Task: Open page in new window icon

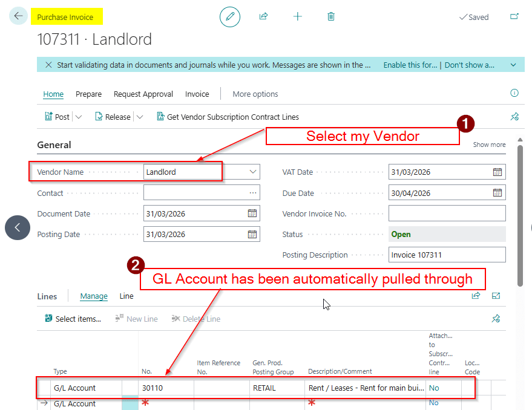Action: click(514, 17)
